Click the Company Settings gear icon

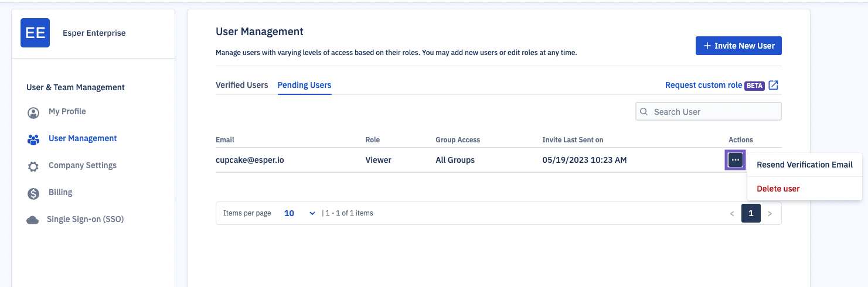coord(33,166)
